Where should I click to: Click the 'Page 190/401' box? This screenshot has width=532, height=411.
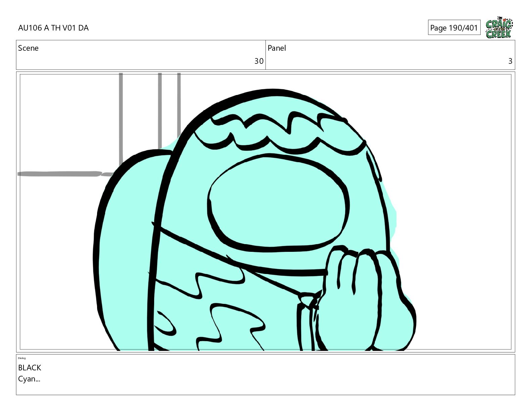[454, 28]
